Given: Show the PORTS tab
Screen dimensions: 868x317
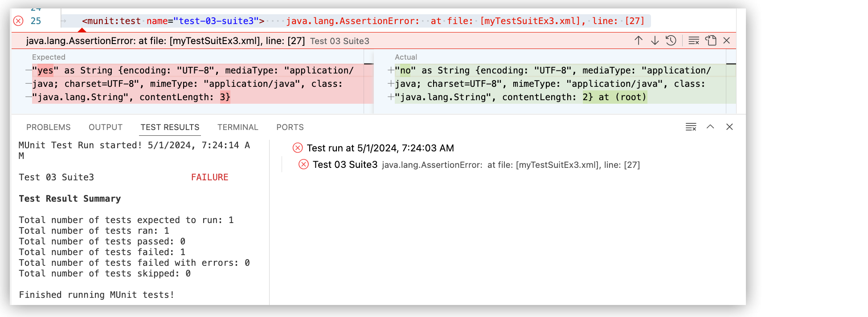Looking at the screenshot, I should coord(290,127).
